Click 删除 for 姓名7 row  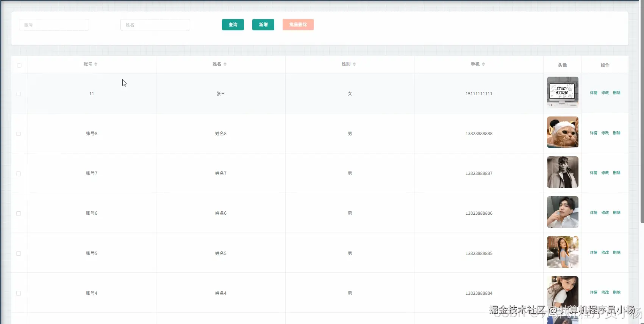coord(617,173)
